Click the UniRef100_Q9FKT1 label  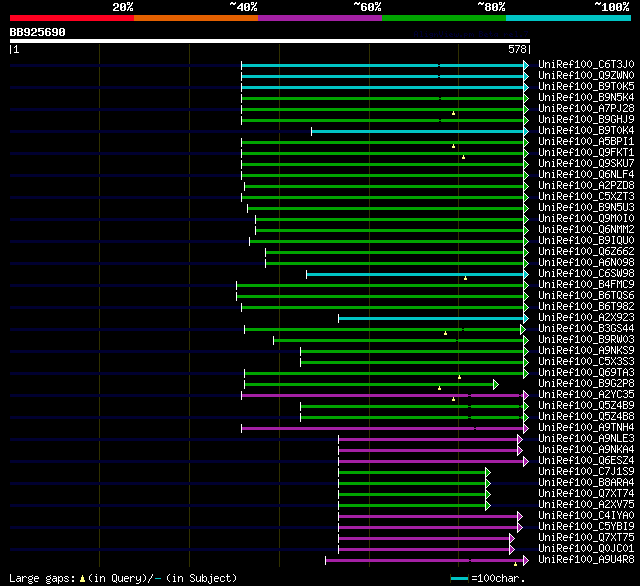pyautogui.click(x=586, y=153)
